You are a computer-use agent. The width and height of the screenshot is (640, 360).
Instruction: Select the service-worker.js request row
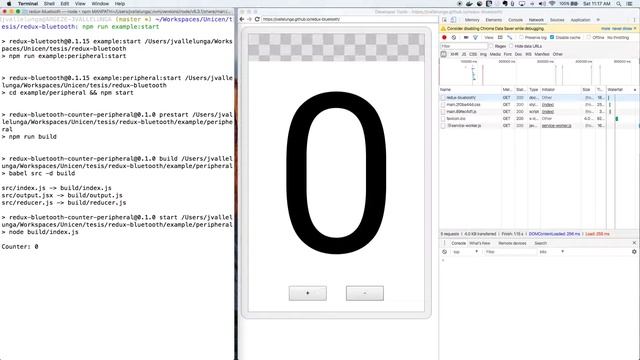[540, 126]
